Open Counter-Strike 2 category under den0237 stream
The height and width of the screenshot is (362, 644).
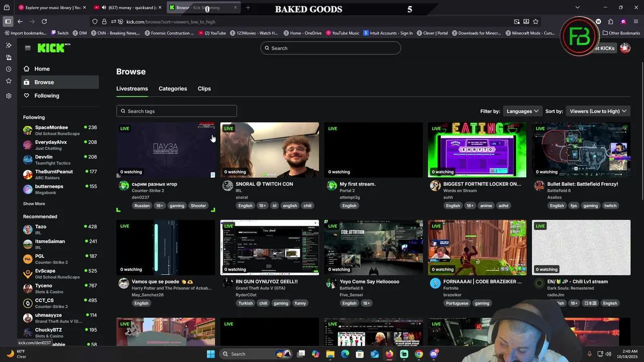click(x=148, y=191)
